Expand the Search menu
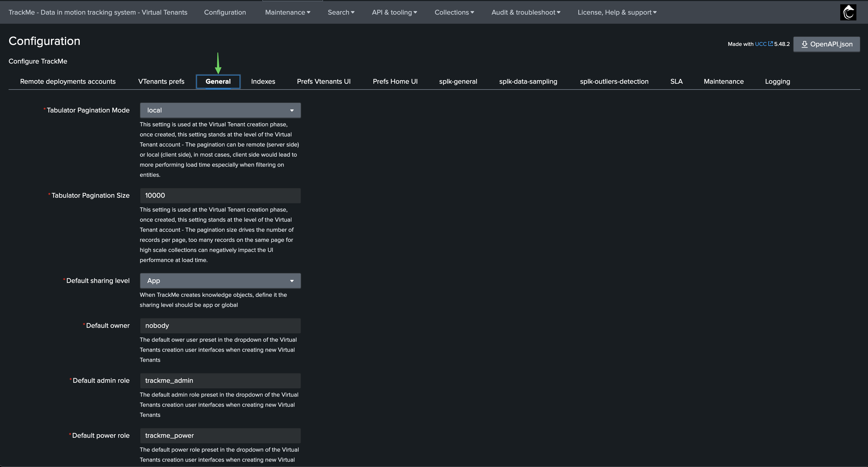Image resolution: width=868 pixels, height=467 pixels. (x=341, y=12)
